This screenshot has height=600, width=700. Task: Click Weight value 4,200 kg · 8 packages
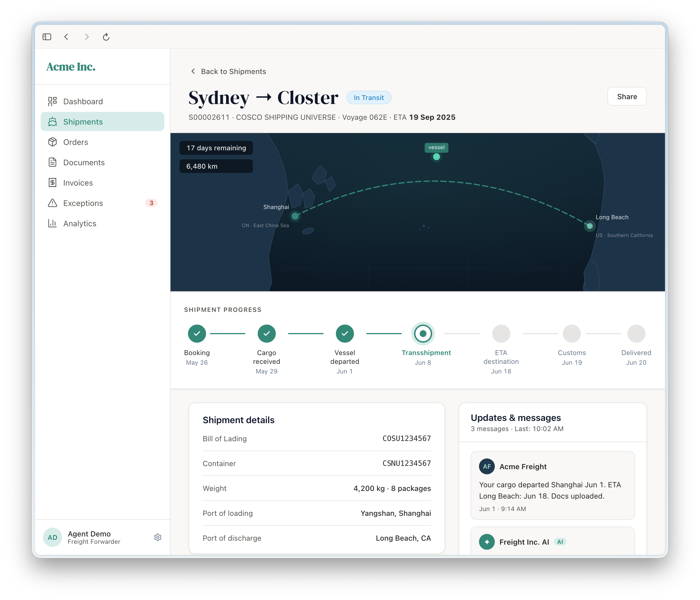tap(392, 488)
